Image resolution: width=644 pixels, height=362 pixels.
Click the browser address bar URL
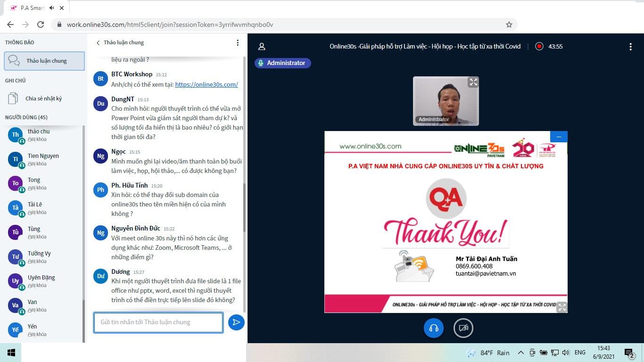point(170,25)
